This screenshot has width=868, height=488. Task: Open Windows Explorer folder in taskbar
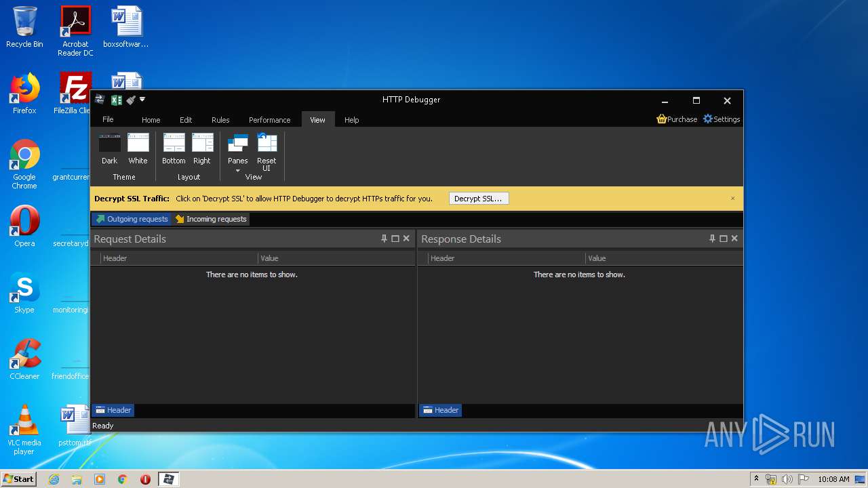point(77,479)
